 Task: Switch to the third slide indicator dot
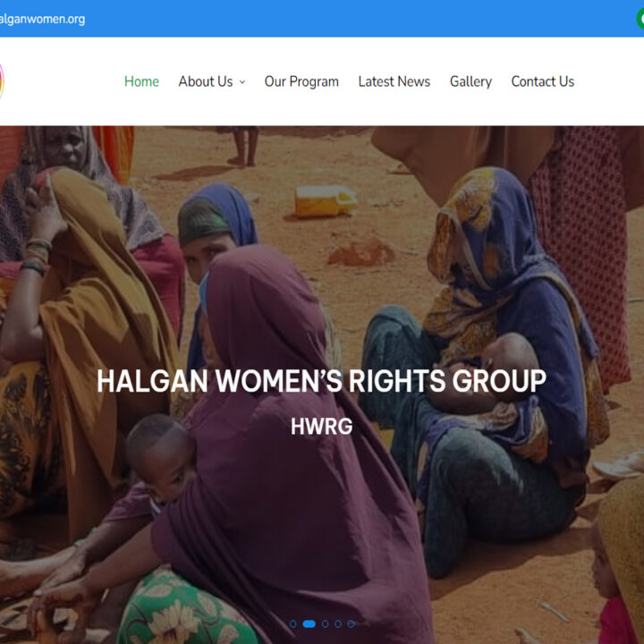325,624
